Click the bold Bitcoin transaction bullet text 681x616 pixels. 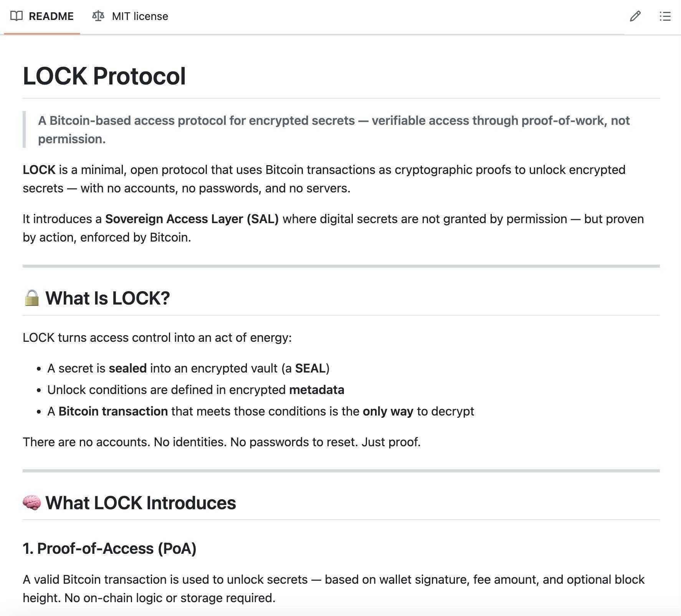[x=113, y=411]
